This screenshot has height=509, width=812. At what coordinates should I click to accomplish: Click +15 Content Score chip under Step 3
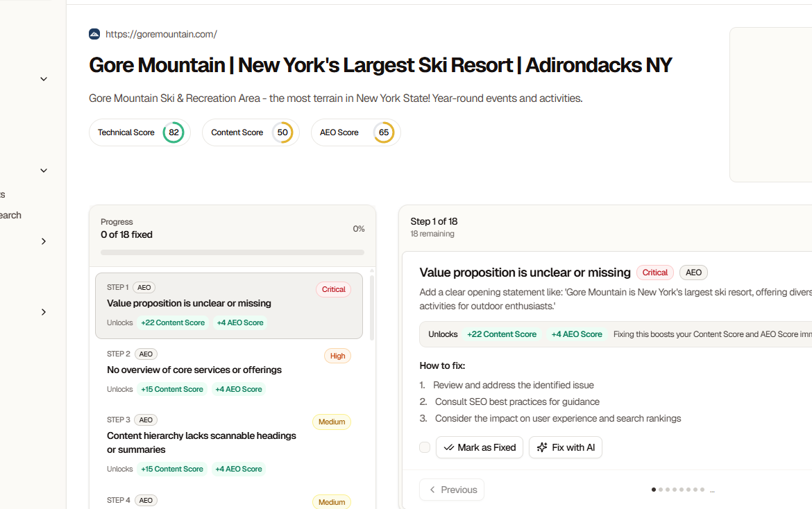[172, 469]
